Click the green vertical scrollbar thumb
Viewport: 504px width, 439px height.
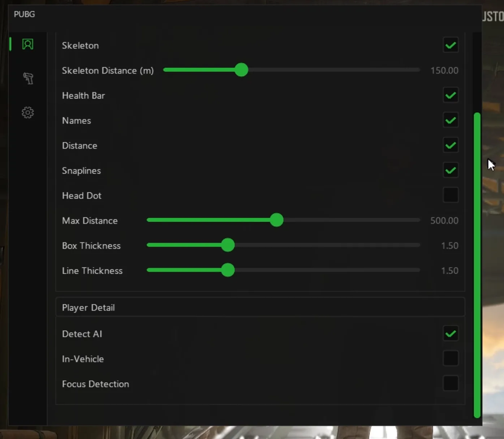pos(477,265)
